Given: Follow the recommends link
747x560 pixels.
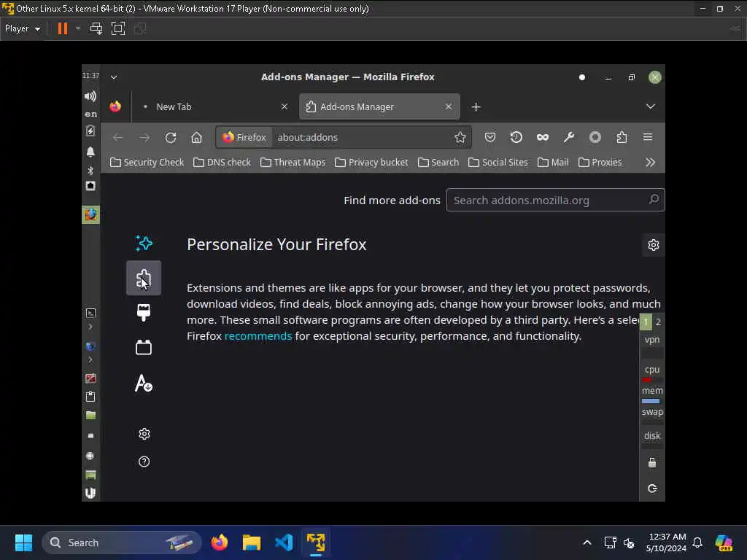Looking at the screenshot, I should [258, 335].
